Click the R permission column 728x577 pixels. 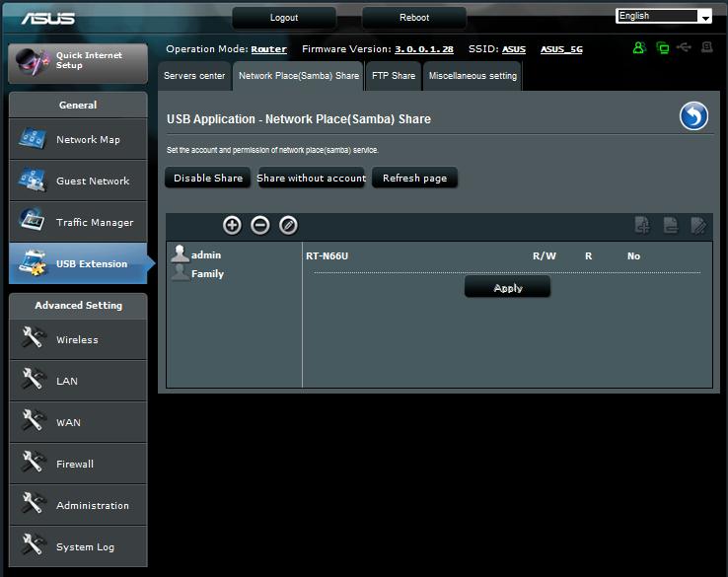pos(588,255)
